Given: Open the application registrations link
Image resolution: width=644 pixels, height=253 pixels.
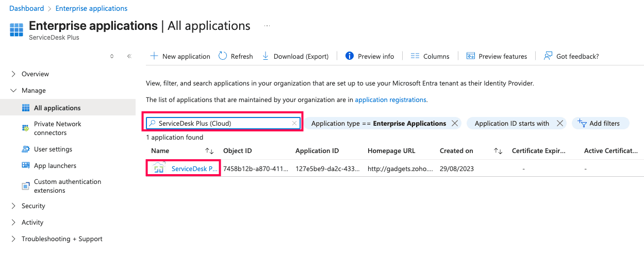Looking at the screenshot, I should pyautogui.click(x=390, y=99).
